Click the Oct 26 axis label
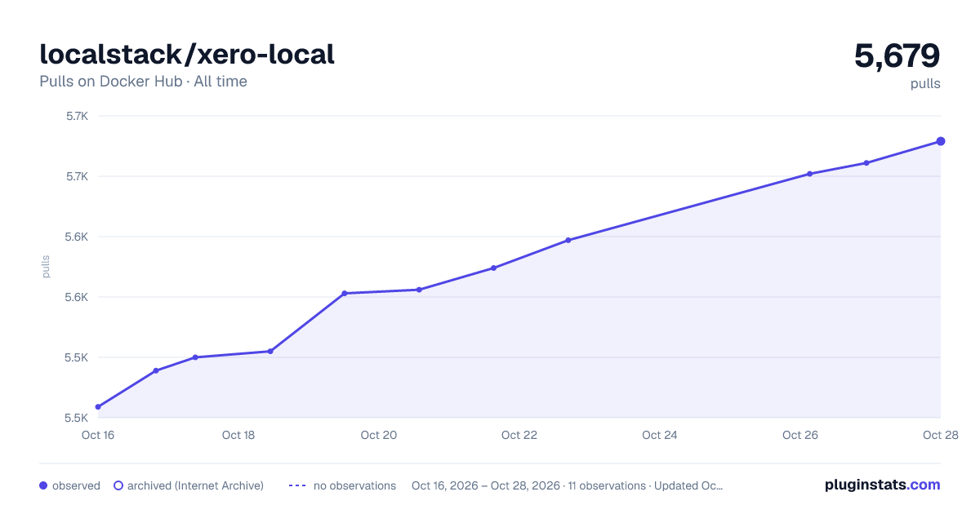Viewport: 980px width, 514px height. (x=800, y=435)
